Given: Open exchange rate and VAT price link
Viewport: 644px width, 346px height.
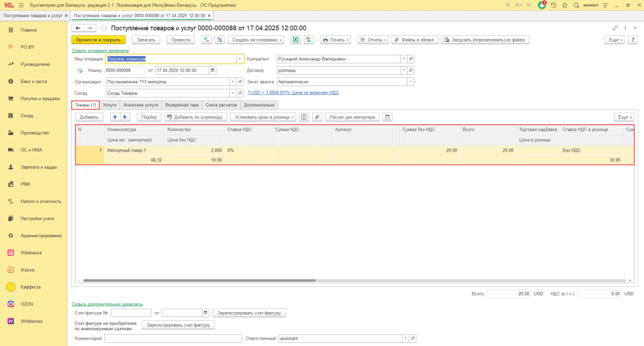Looking at the screenshot, I should (x=293, y=92).
